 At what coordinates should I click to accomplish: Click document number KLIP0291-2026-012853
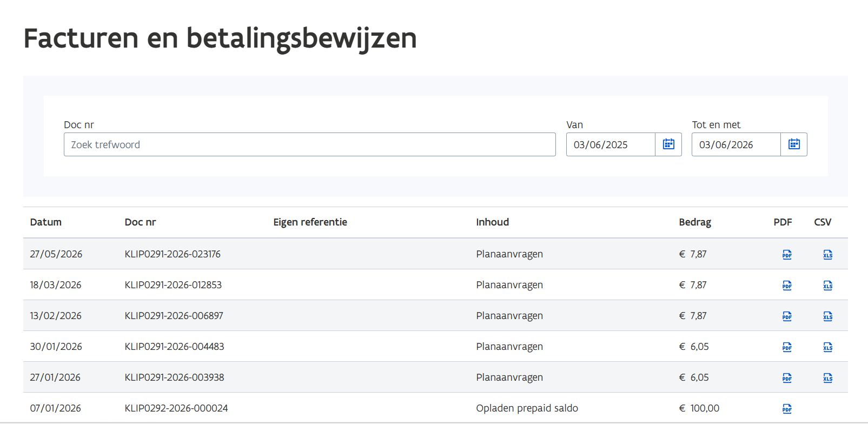coord(173,285)
